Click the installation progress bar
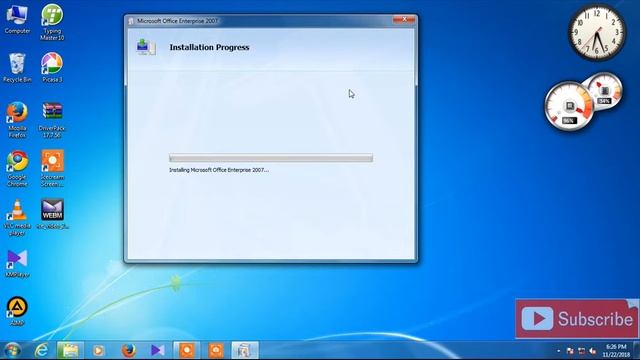Image resolution: width=640 pixels, height=360 pixels. tap(271, 158)
